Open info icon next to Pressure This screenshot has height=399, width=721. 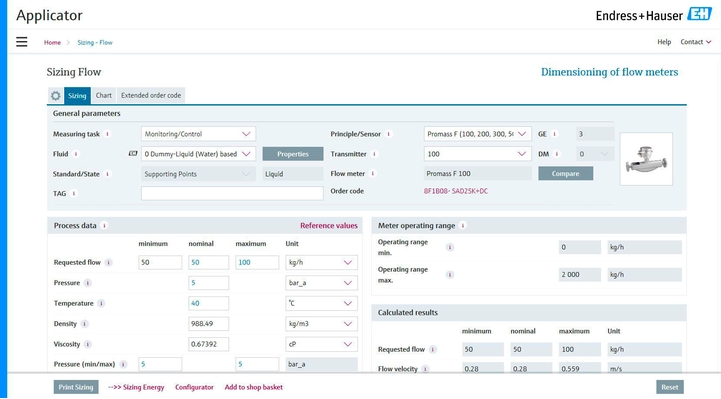(x=88, y=283)
